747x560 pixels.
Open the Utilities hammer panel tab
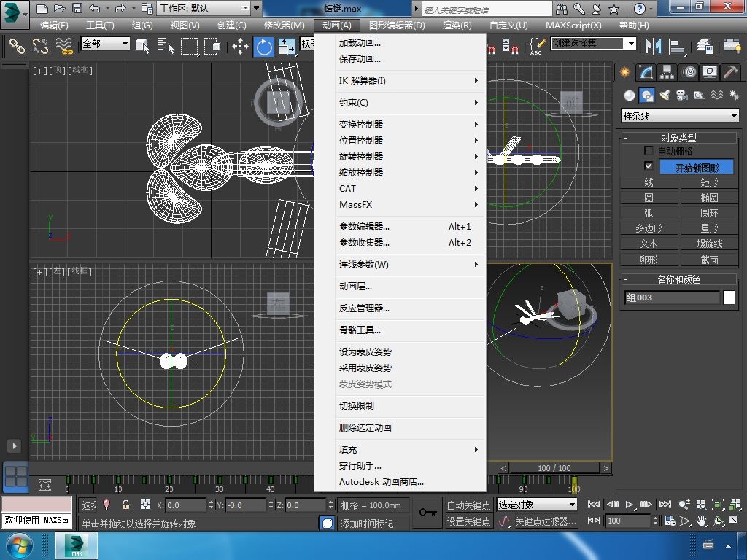730,72
